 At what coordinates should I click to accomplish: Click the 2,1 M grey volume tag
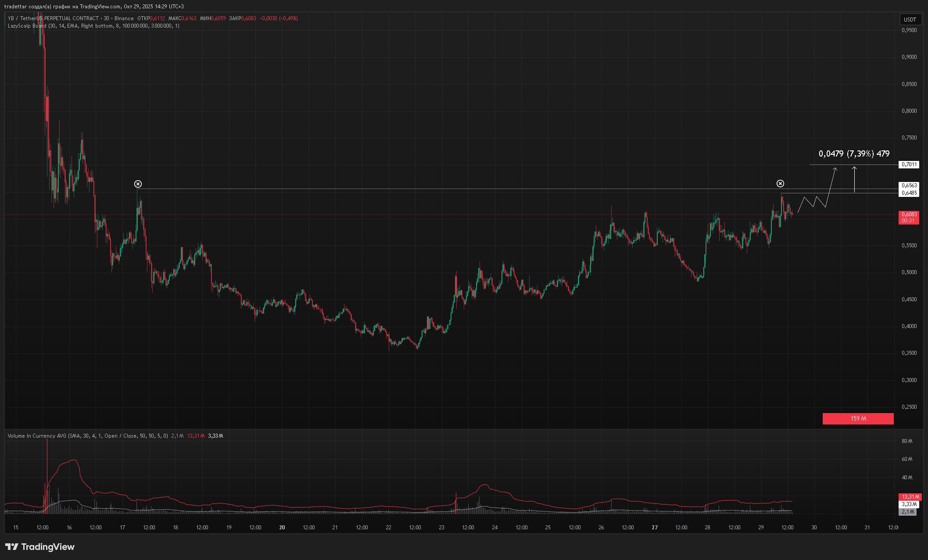(907, 512)
